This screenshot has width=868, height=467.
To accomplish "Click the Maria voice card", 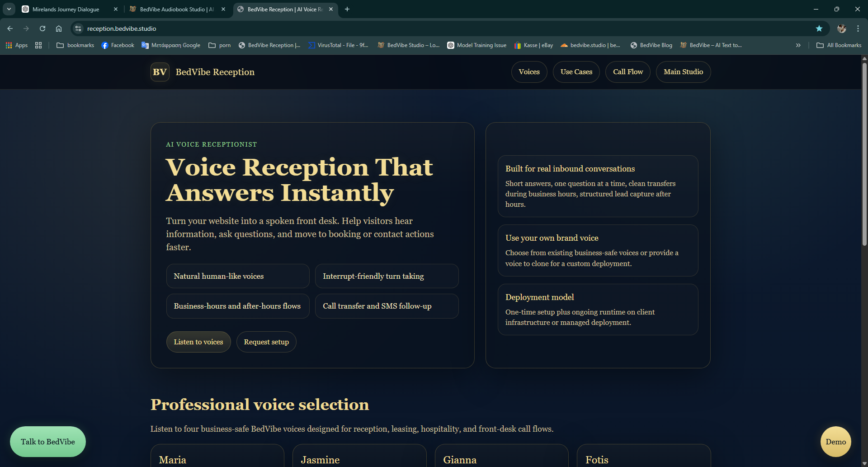I will [x=217, y=456].
